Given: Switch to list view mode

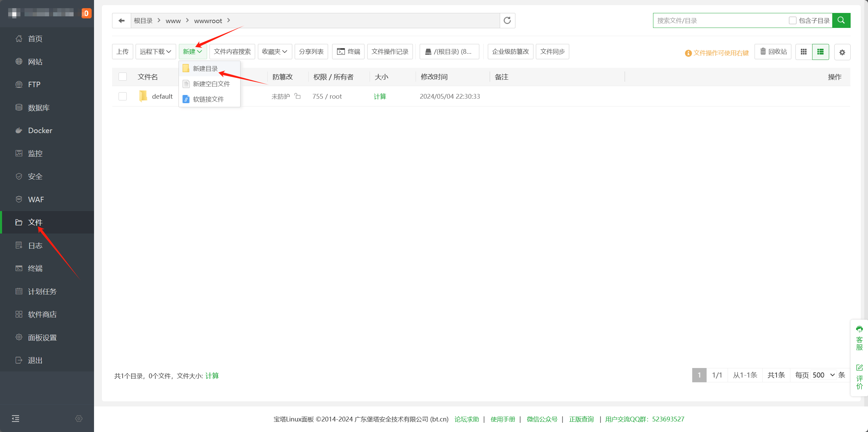Looking at the screenshot, I should [x=821, y=52].
